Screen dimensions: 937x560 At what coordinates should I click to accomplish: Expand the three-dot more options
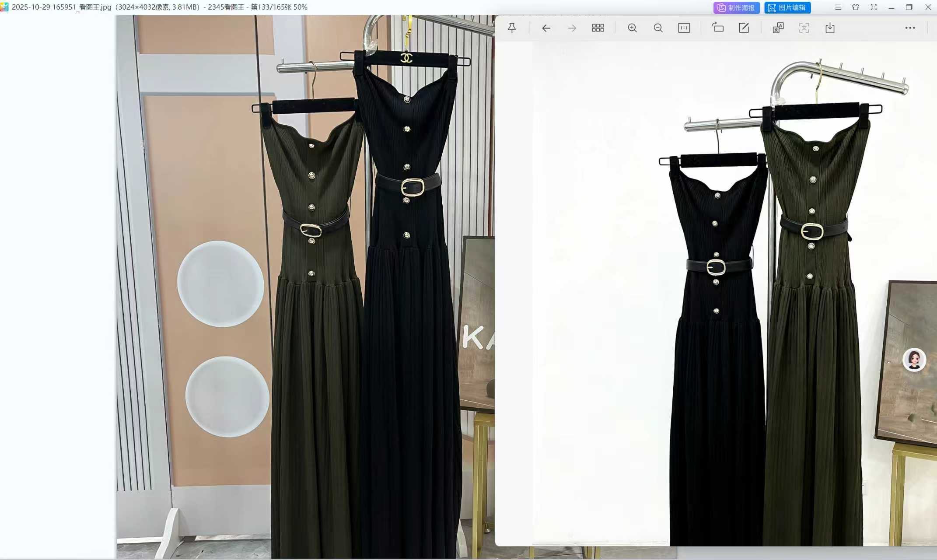coord(910,28)
